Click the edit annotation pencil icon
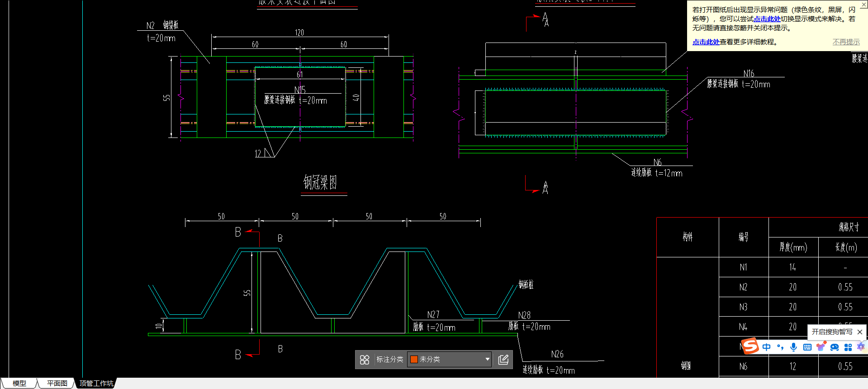Image resolution: width=868 pixels, height=389 pixels. [503, 360]
